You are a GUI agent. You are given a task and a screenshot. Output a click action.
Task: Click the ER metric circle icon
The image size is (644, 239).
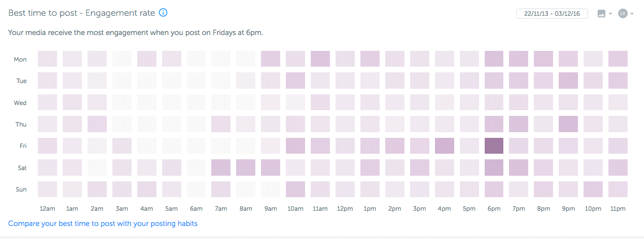point(623,14)
